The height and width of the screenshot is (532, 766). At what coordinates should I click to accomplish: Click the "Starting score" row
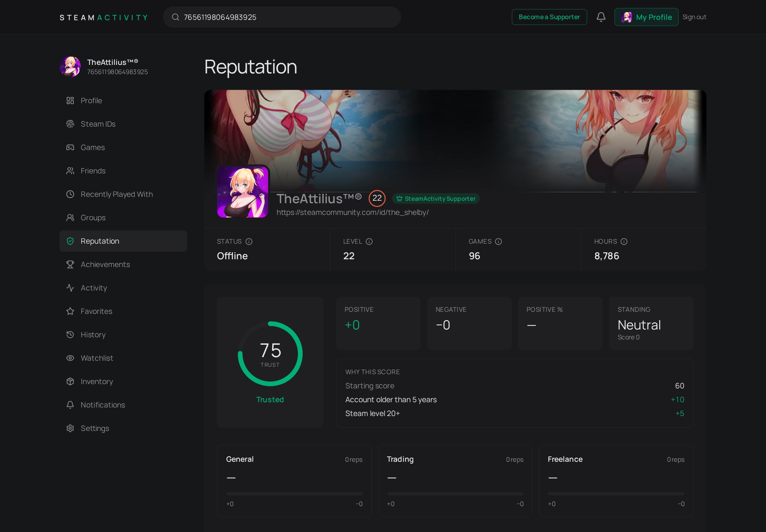[x=515, y=386]
